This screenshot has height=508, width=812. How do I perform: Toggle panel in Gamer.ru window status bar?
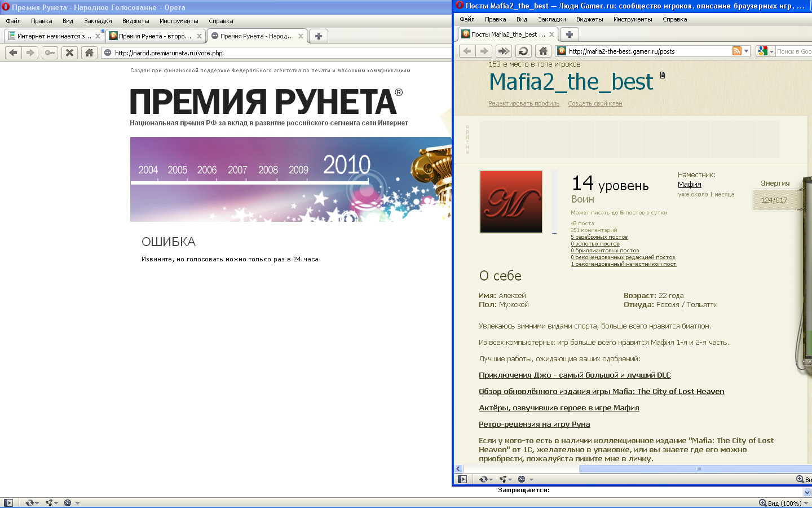pos(462,479)
